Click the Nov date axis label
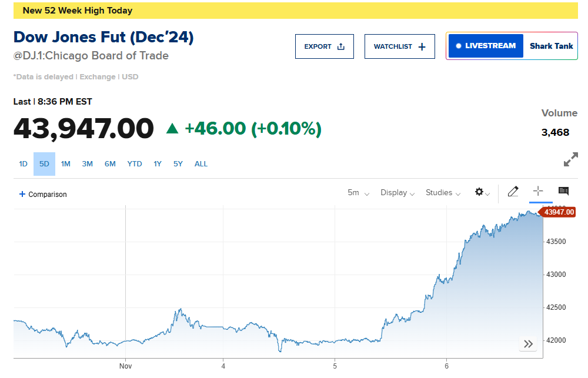588x378 pixels. [126, 366]
